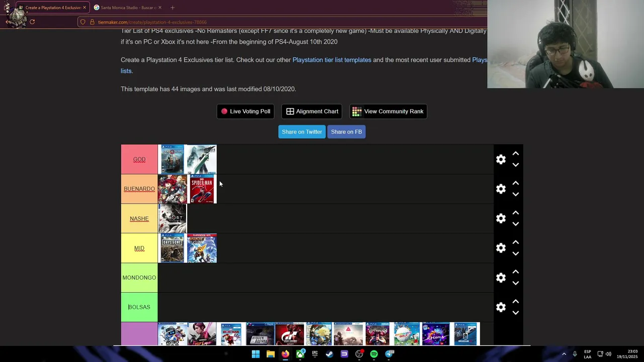This screenshot has height=362, width=644.
Task: Click the NASHE tier label
Action: point(139,219)
